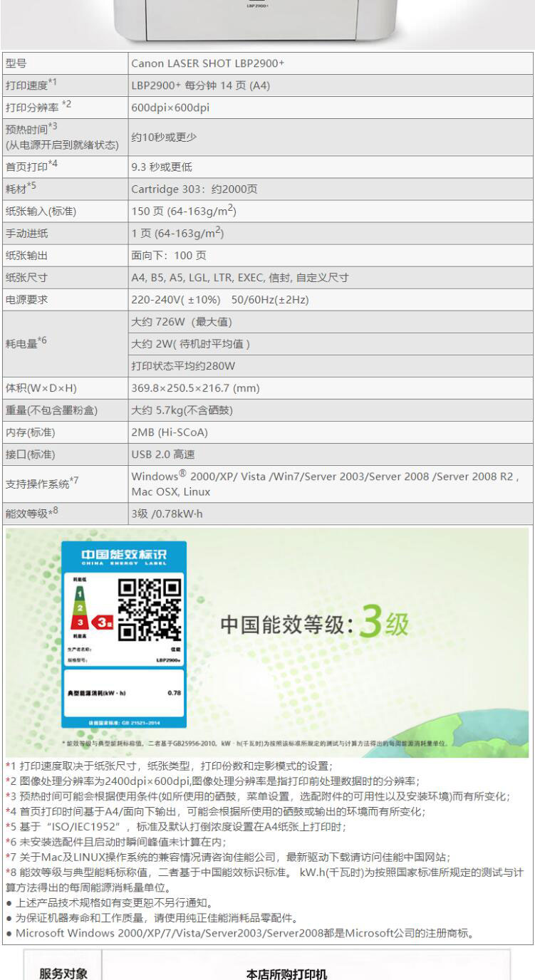Click '369.8×250.5×216.7 (mm)' dimensions
This screenshot has height=980, width=535.
click(x=195, y=388)
